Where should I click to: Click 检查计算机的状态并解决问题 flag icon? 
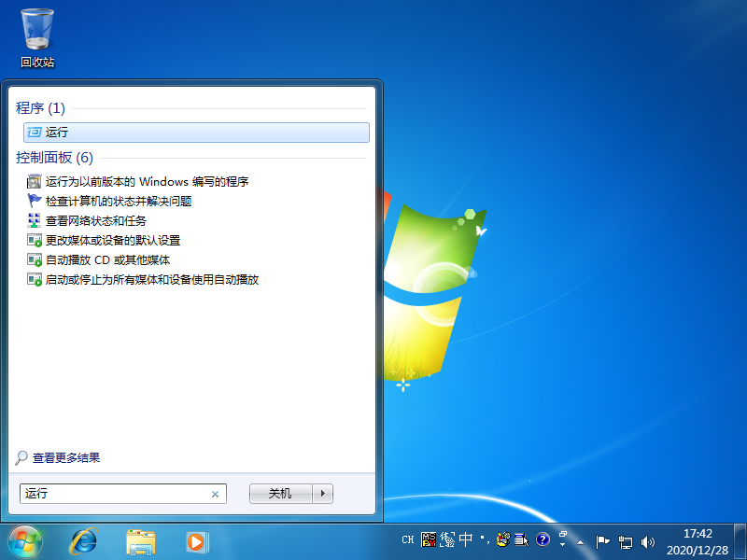point(35,201)
